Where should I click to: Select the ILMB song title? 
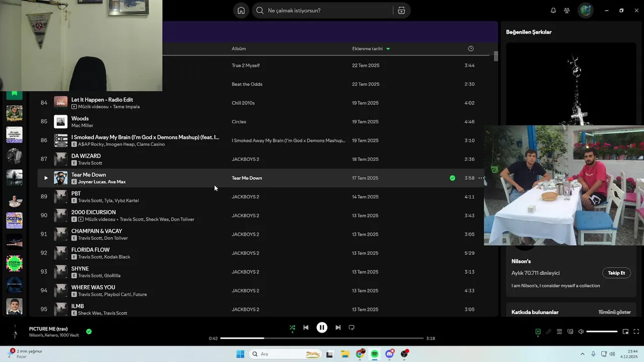point(77,306)
